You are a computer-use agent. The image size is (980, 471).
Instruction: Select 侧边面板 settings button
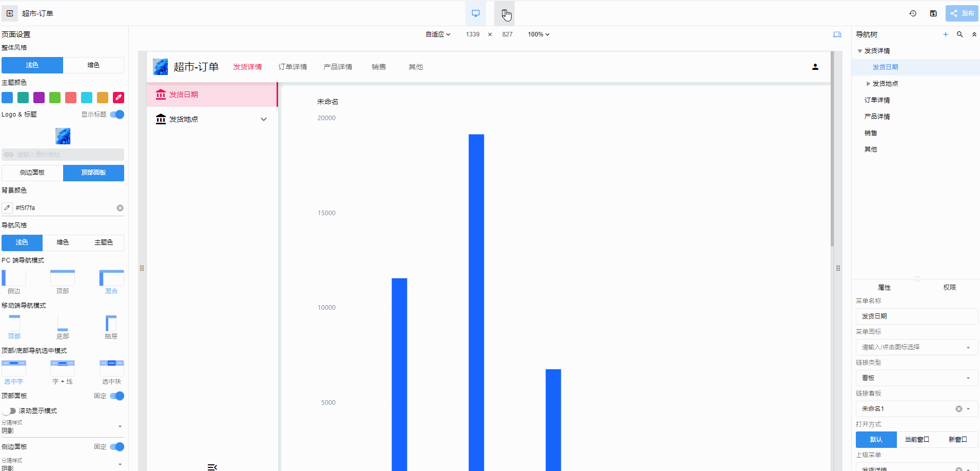32,173
